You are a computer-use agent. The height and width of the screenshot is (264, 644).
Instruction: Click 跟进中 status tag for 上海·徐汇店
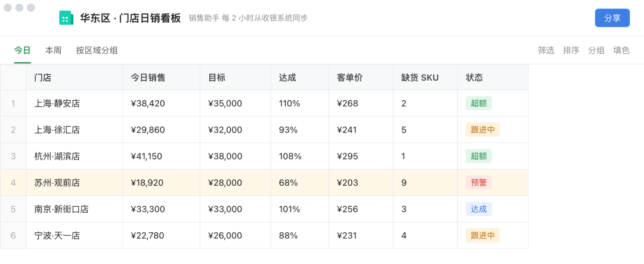point(482,130)
